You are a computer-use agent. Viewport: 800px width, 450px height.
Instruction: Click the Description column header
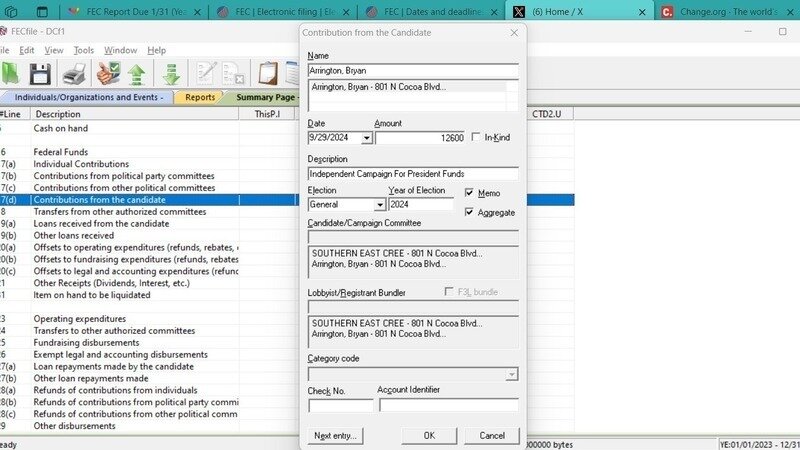pos(135,114)
